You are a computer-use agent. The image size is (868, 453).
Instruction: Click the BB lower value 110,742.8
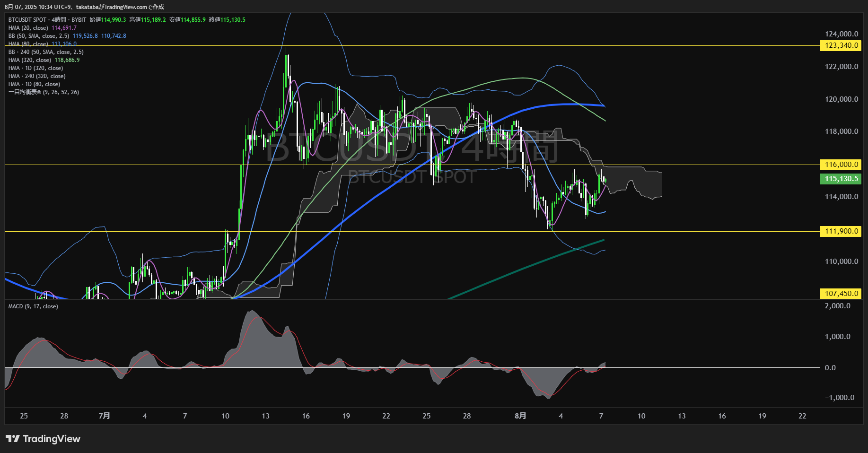click(x=114, y=36)
